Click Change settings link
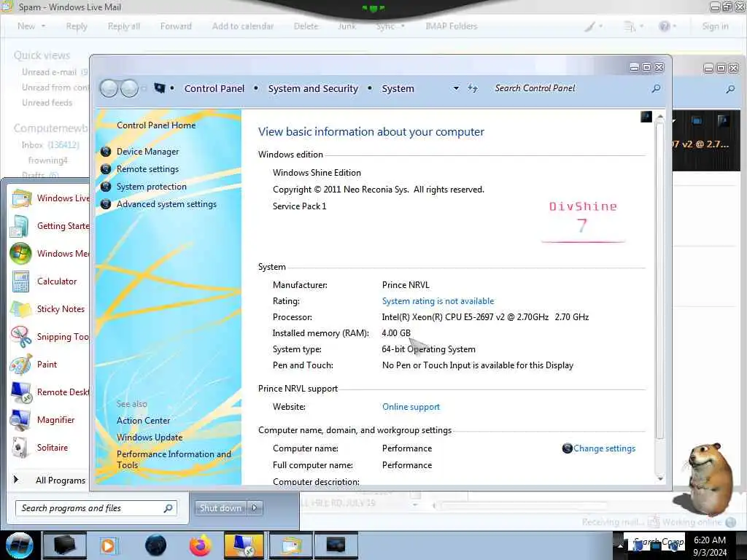The width and height of the screenshot is (747, 560). point(604,448)
